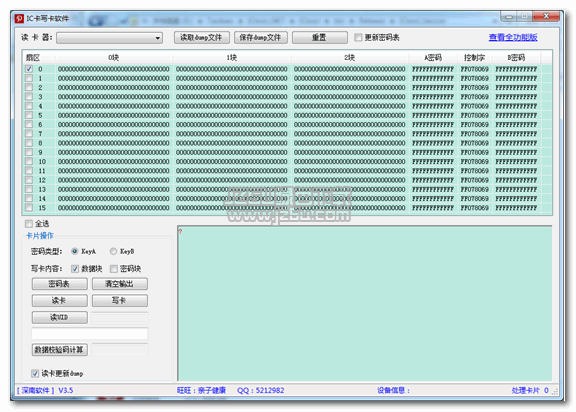Select the 1块 data cell of sector 5
The image size is (576, 412).
point(231,115)
